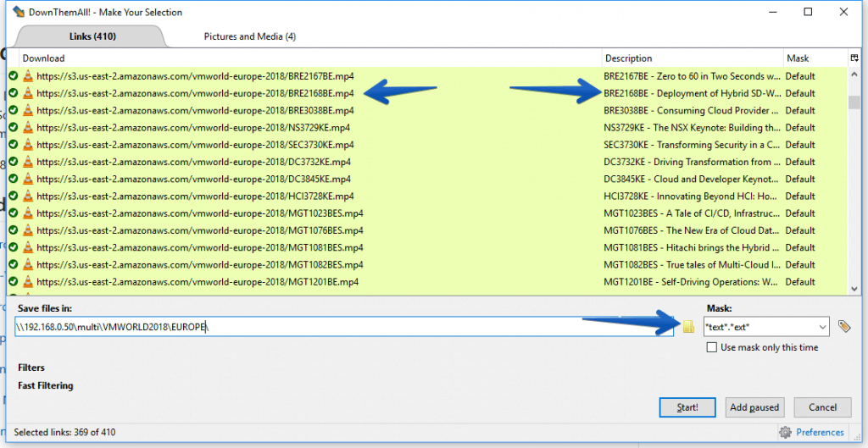Click the mask tags icon
The image size is (868, 448).
click(x=844, y=327)
